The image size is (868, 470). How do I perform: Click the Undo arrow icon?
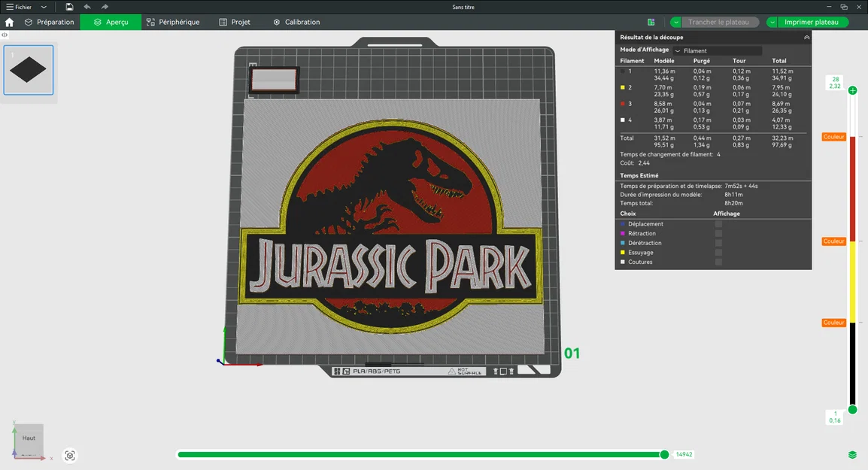click(x=85, y=7)
